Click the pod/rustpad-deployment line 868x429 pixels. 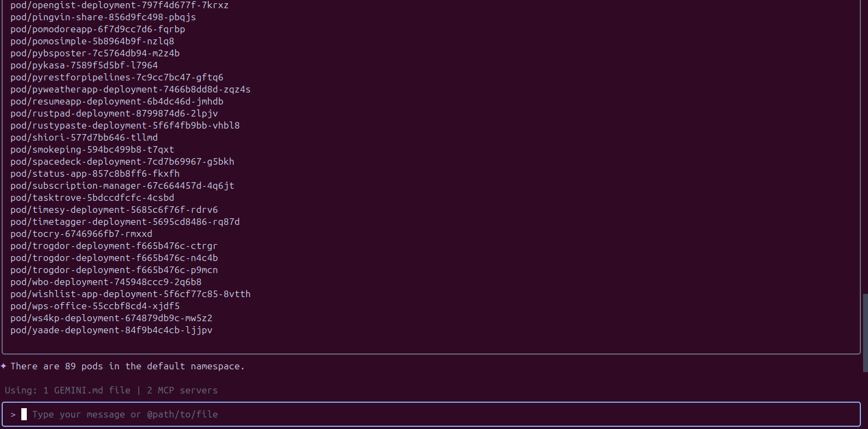pos(114,113)
